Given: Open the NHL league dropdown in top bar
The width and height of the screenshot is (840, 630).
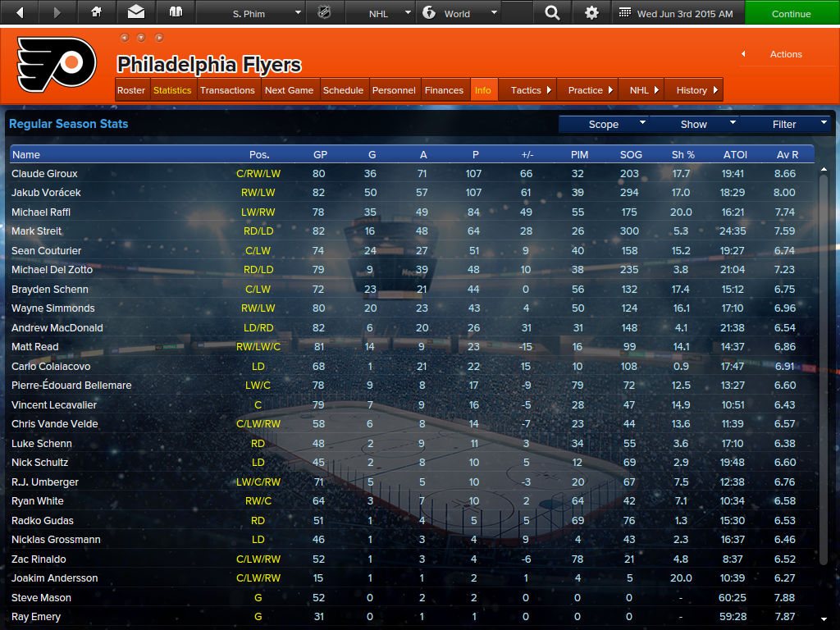Looking at the screenshot, I should point(379,13).
